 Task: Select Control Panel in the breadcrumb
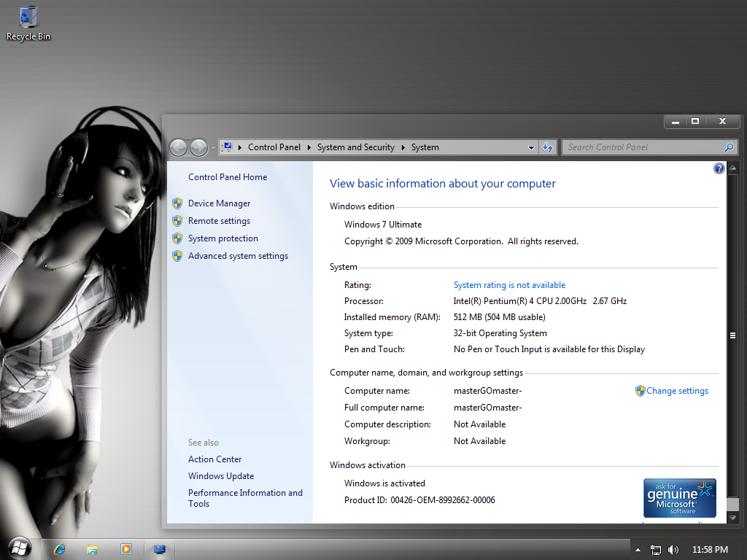[x=274, y=147]
